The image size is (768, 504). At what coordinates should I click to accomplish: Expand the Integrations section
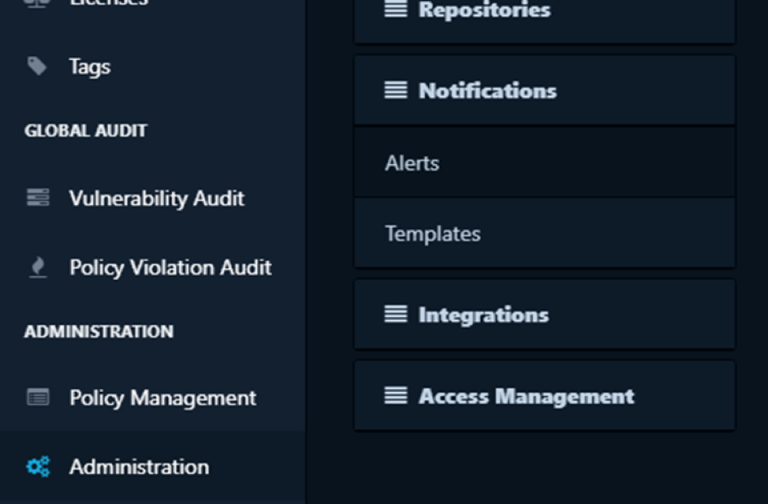[545, 314]
